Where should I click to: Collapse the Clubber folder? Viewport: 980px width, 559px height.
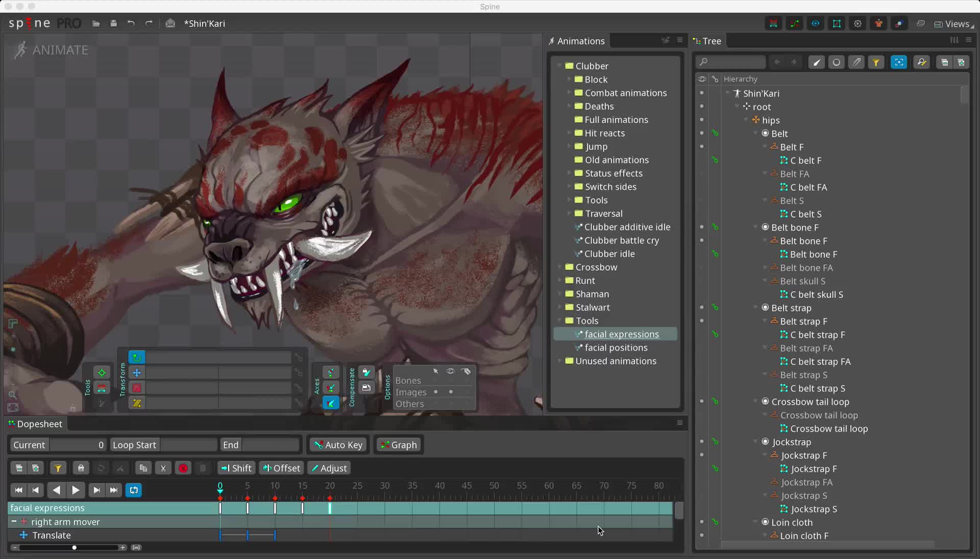(559, 66)
